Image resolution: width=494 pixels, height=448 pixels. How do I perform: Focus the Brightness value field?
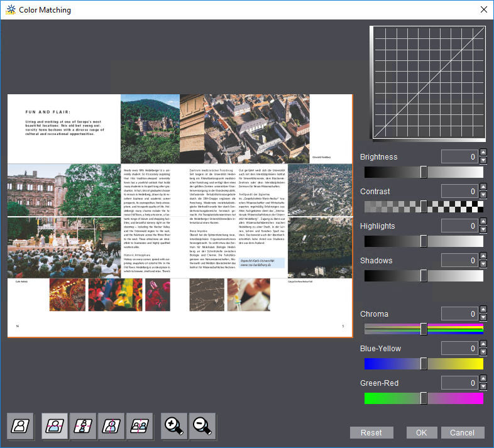[x=459, y=156]
